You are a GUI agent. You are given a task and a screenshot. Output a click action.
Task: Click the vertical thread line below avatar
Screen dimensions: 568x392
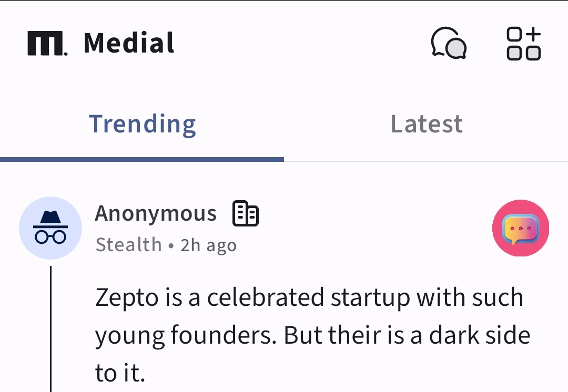point(50,328)
